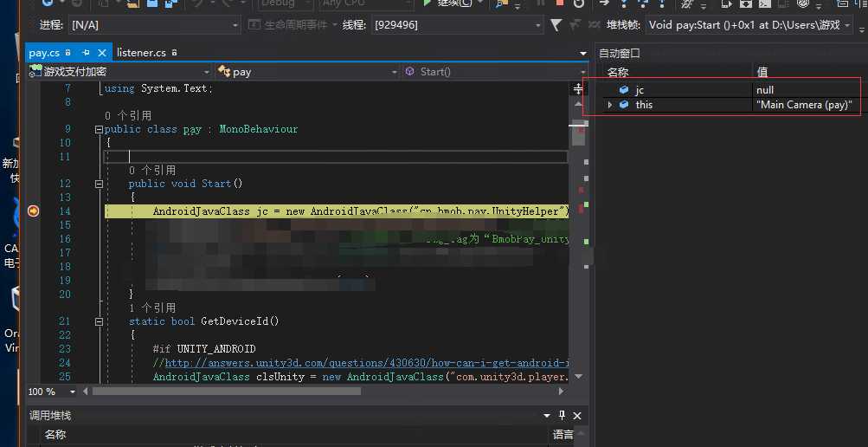Click the "Main Camera (pay)" value
Image resolution: width=868 pixels, height=447 pixels.
(x=804, y=105)
